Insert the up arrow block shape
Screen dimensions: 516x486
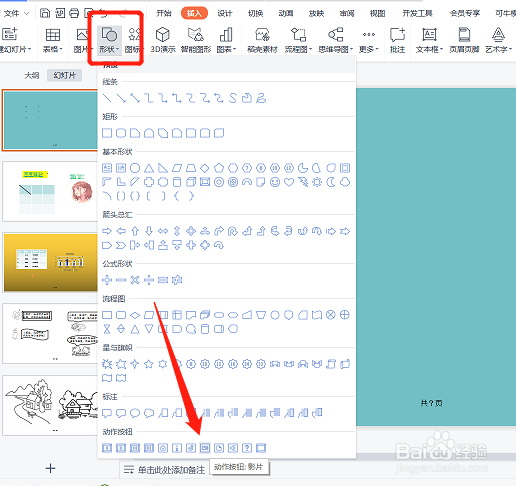click(135, 231)
